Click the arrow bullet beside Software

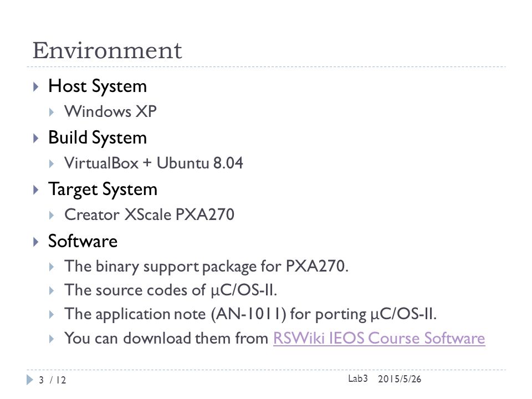36,242
